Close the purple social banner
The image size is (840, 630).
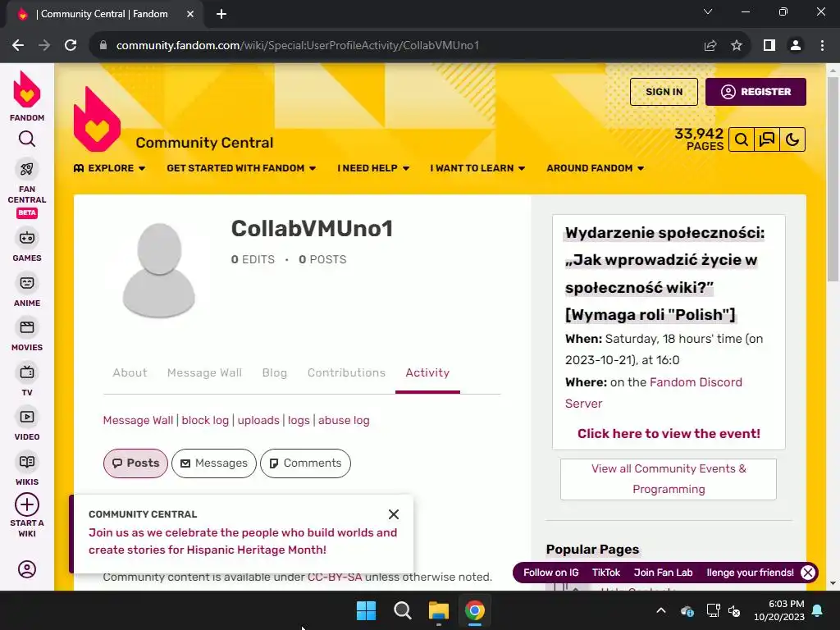[x=808, y=573]
